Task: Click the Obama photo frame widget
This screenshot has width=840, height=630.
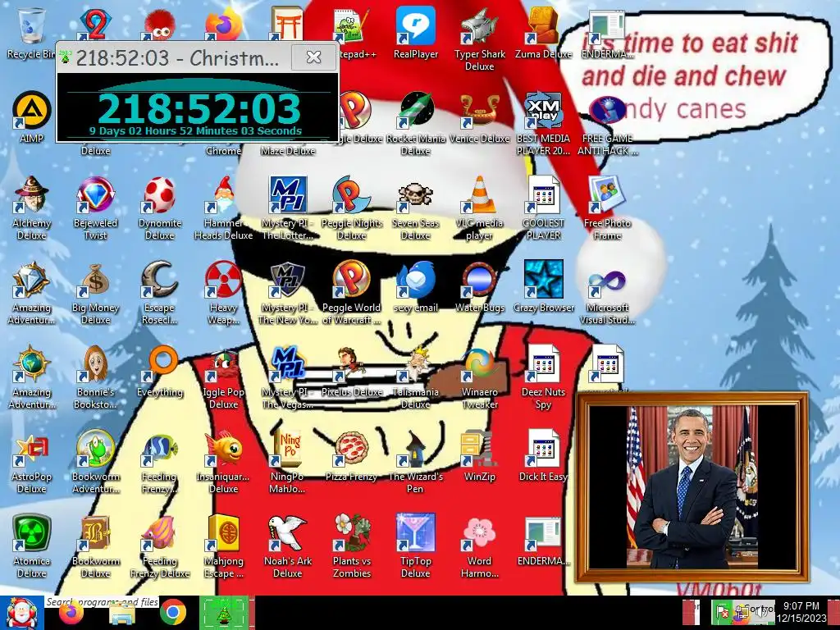Action: [691, 487]
